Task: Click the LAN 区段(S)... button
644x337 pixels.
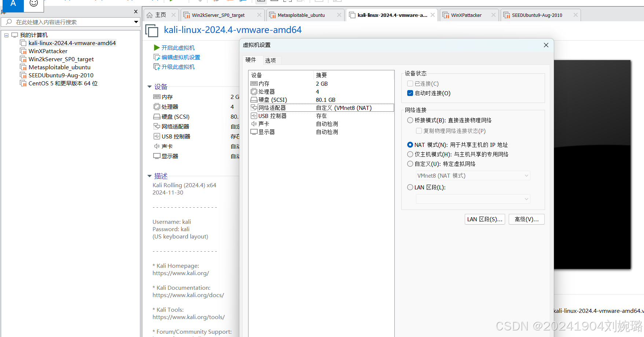Action: pyautogui.click(x=485, y=219)
